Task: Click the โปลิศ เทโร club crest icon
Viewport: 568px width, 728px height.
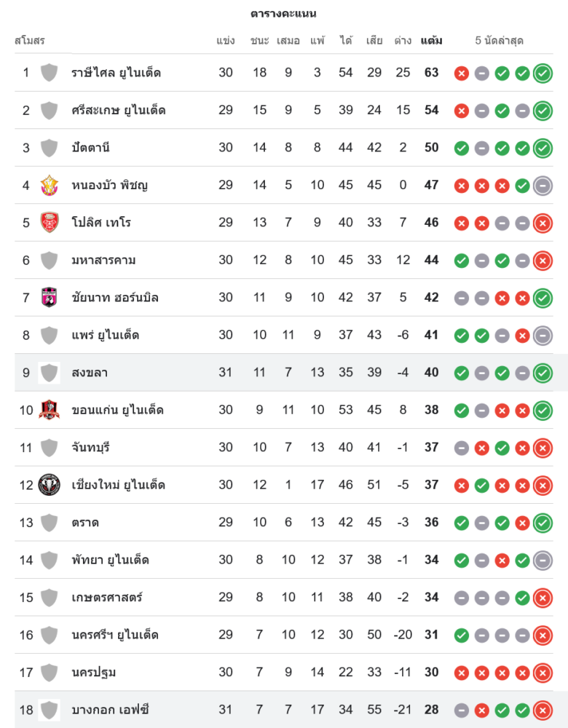Action: coord(49,222)
